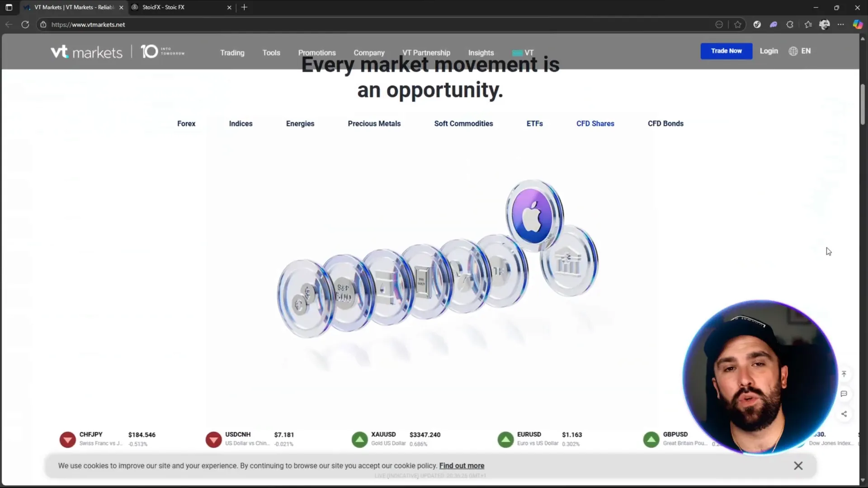
Task: Select the CFD Shares market tab
Action: point(595,123)
